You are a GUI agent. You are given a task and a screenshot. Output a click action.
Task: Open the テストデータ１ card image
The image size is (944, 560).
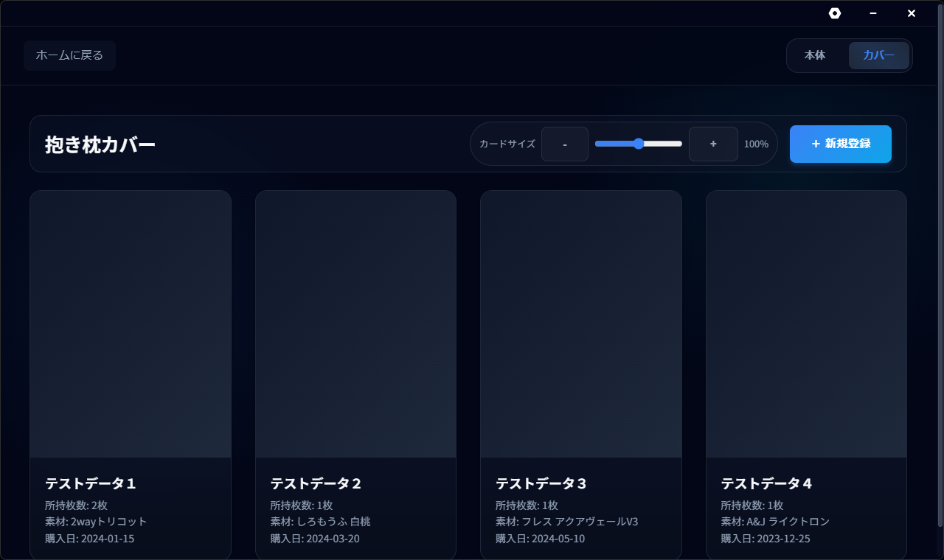click(131, 324)
